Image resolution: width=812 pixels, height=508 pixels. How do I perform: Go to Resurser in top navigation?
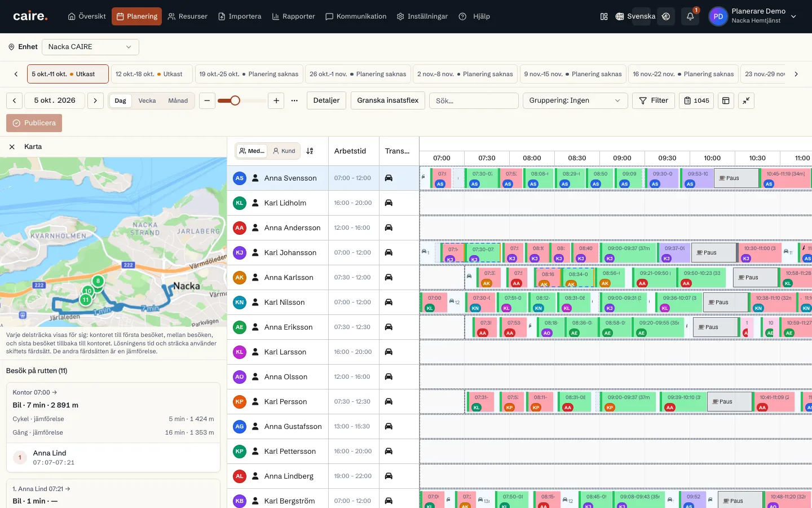click(188, 16)
